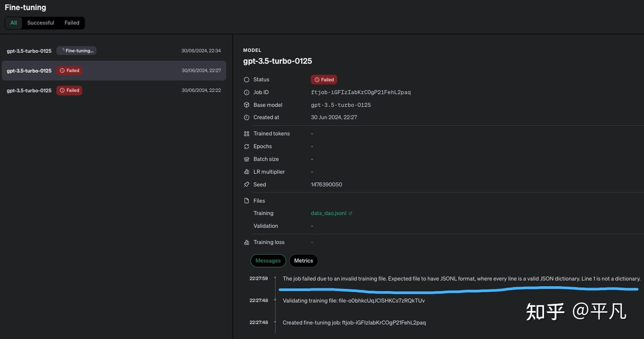Screen dimensions: 644x339
Task: Switch to the Metrics tab
Action: point(304,261)
